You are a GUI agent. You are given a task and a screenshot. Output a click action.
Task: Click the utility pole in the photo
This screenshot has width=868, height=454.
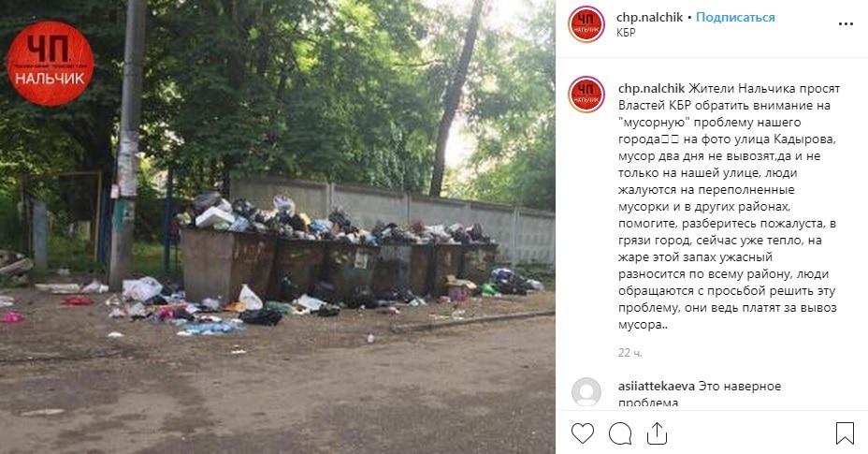(128, 144)
